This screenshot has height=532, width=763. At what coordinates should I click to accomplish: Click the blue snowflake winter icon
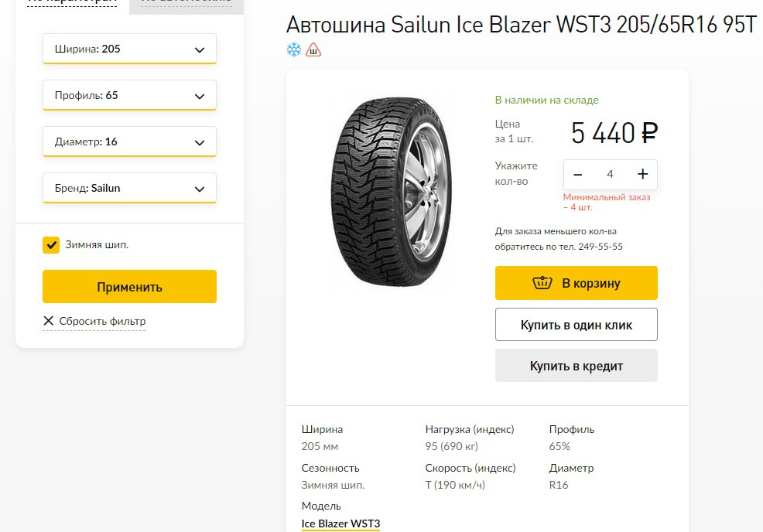(294, 50)
